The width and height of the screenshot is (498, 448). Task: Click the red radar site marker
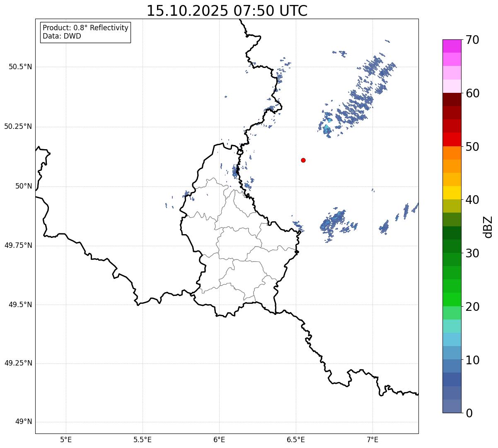[x=303, y=160]
